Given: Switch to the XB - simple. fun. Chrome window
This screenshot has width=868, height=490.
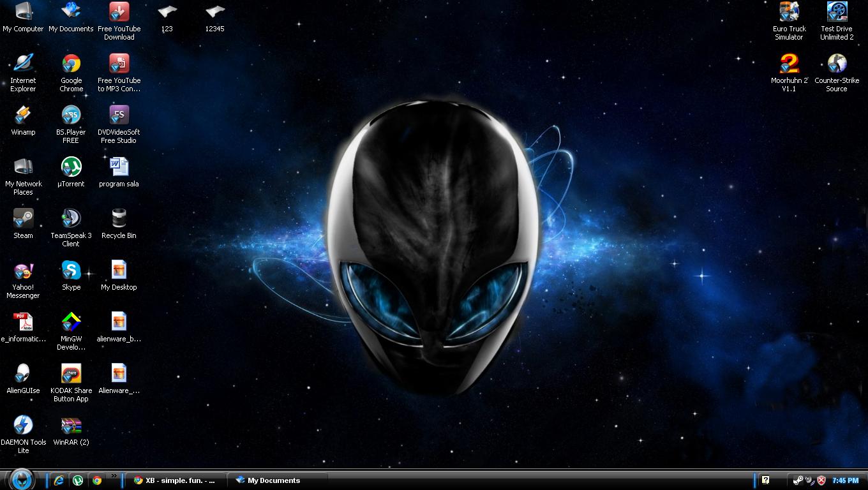Looking at the screenshot, I should [176, 480].
